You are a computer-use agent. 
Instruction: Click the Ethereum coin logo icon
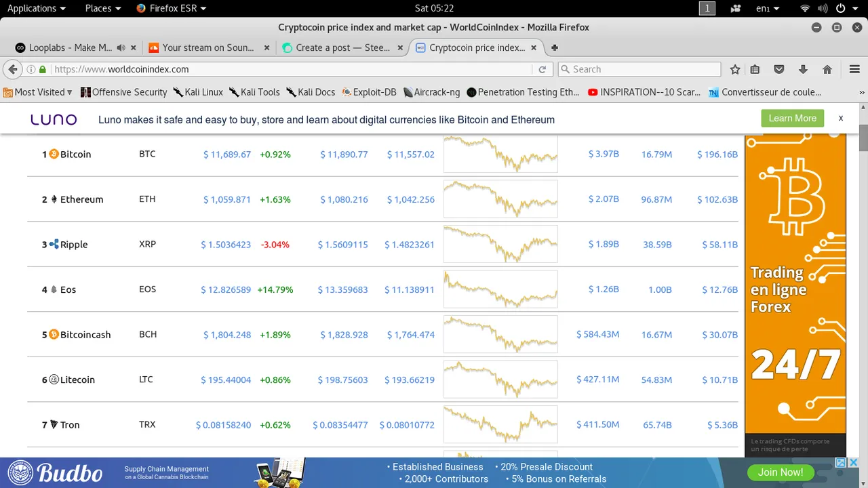pos(54,199)
